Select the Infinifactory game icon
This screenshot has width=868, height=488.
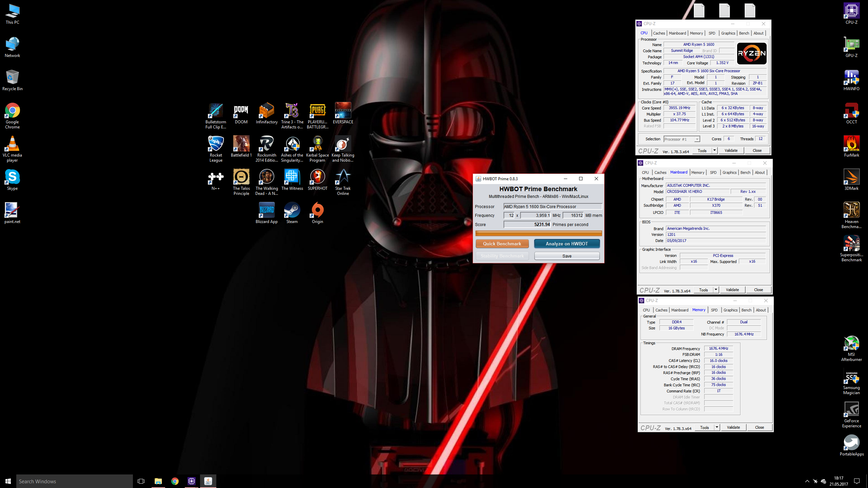tap(267, 113)
